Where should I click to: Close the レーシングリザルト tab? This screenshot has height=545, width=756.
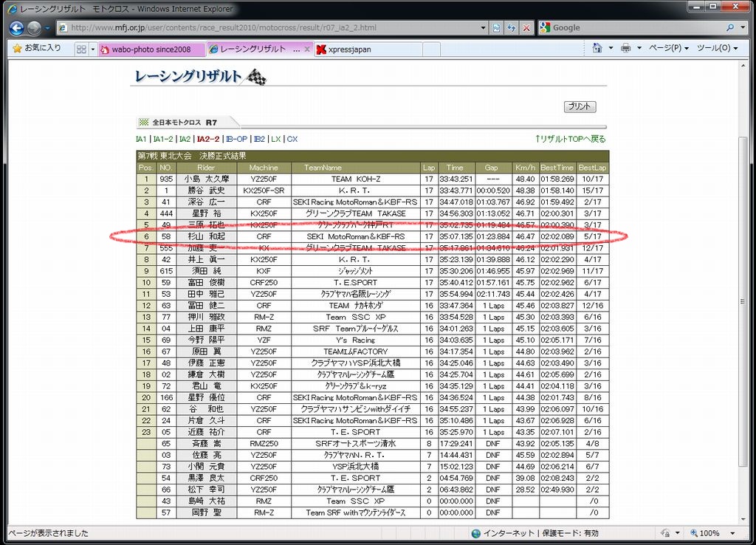(307, 49)
